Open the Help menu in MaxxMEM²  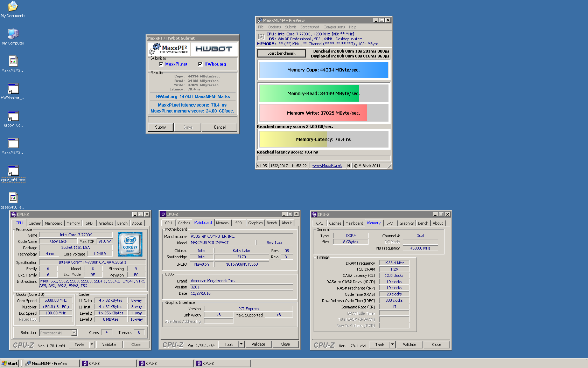(353, 27)
